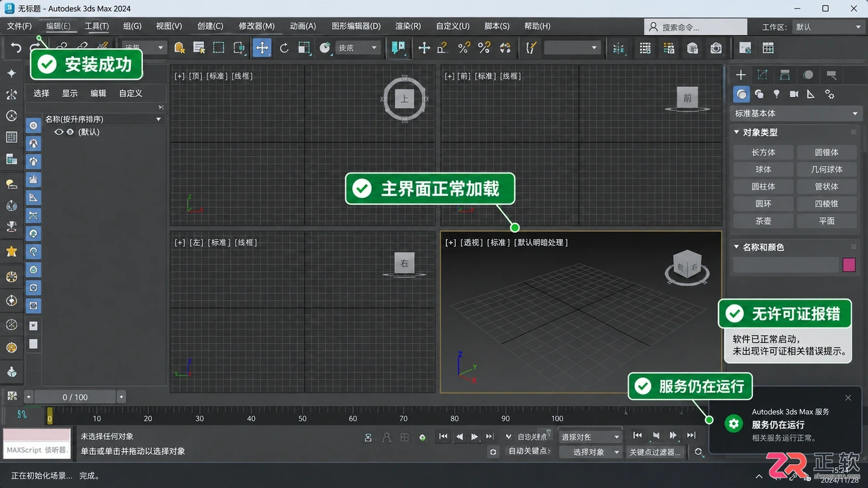Open the 文件(F) menu
This screenshot has height=488, width=868.
(x=19, y=26)
